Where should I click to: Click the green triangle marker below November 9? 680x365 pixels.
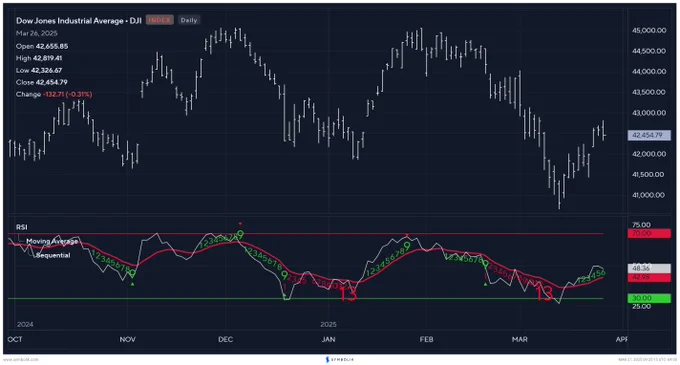pos(132,284)
